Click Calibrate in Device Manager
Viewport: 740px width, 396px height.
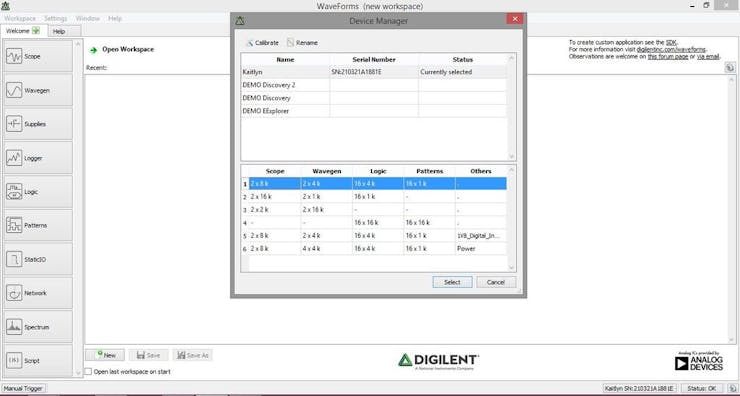click(x=262, y=42)
